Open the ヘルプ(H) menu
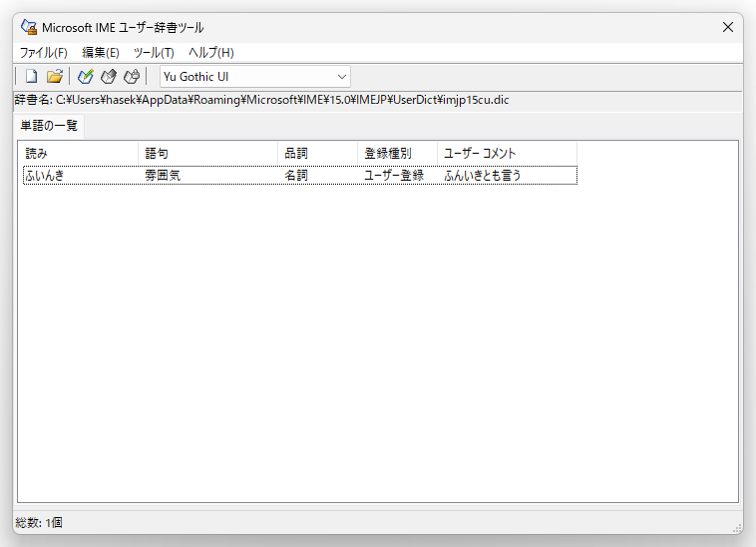Viewport: 756px width, 547px height. (211, 53)
